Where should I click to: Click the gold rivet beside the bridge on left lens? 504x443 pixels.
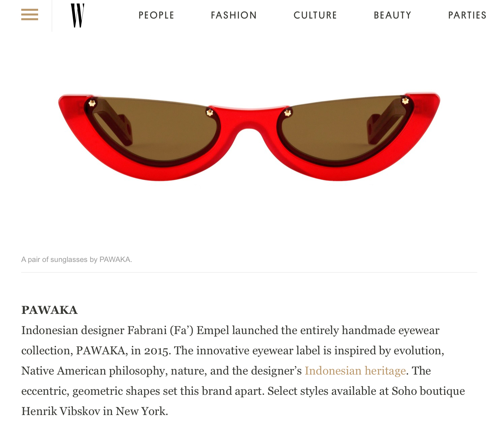pyautogui.click(x=210, y=113)
